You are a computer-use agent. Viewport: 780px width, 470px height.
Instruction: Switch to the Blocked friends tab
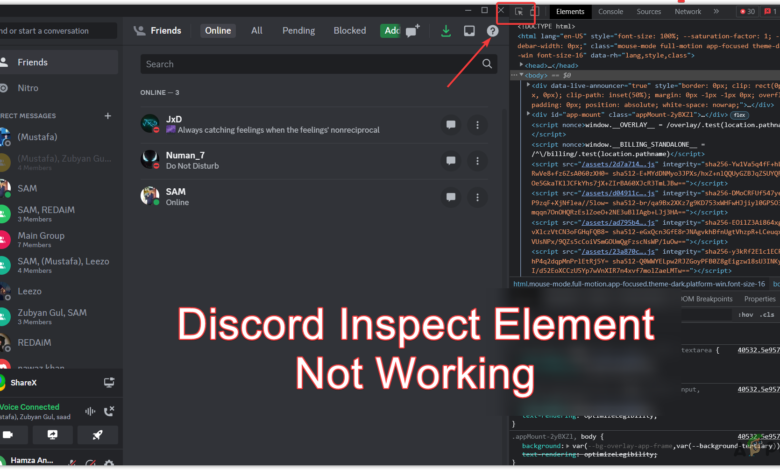tap(349, 31)
